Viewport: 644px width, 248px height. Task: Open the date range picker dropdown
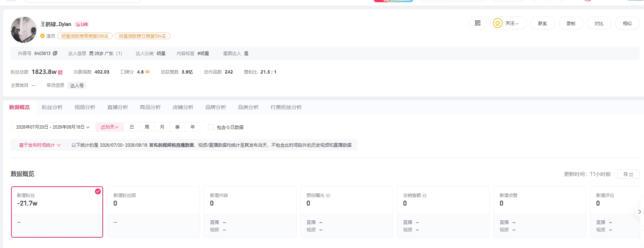(53, 127)
